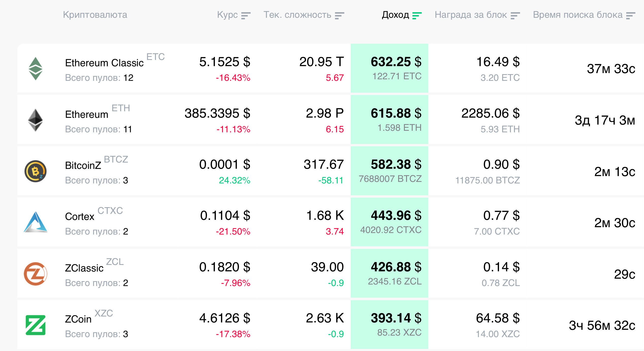Click the 0.1104 $ rate value
This screenshot has width=644, height=351.
tap(225, 215)
